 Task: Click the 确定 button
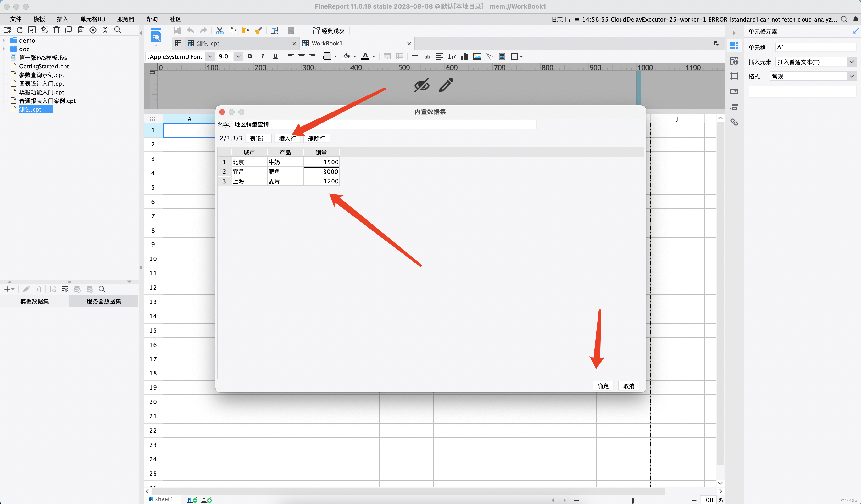point(603,386)
